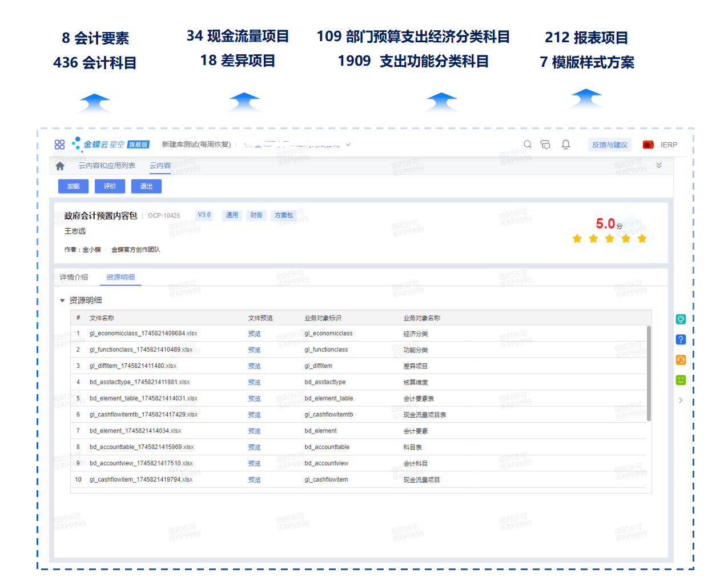
Task: Click the V3.0 version tag
Action: [x=204, y=215]
